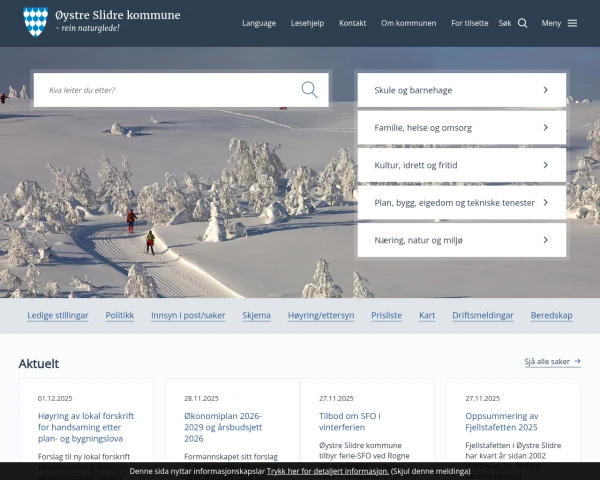The image size is (600, 480).
Task: Open detailed cookie information link
Action: (327, 470)
